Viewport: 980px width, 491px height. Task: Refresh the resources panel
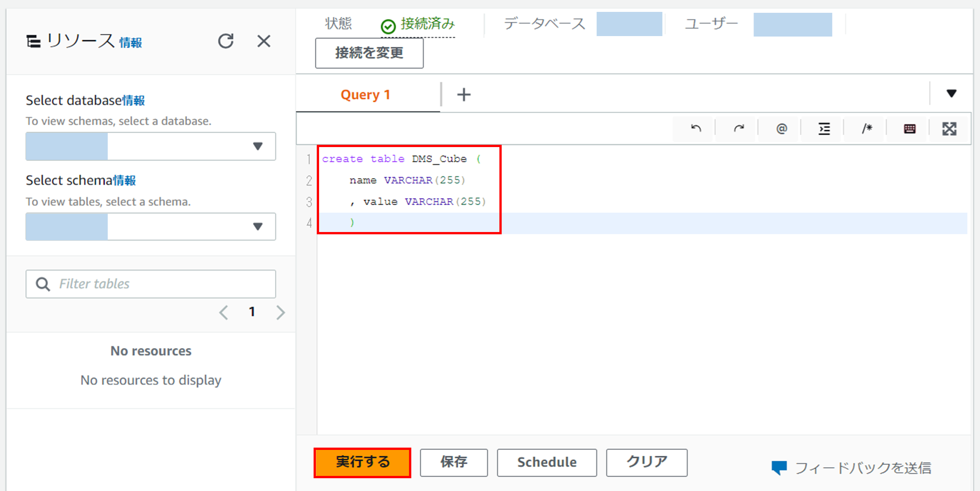coord(225,41)
